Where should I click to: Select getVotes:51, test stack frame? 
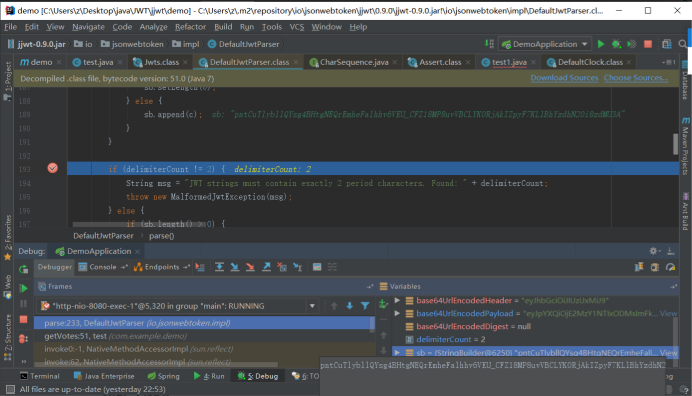[x=204, y=336]
